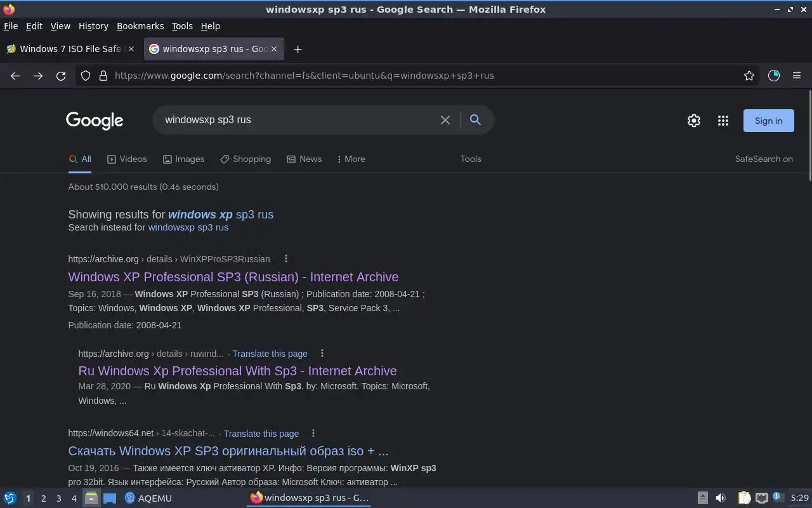
Task: Open Скачать Windows XP SP3 result
Action: 228,451
